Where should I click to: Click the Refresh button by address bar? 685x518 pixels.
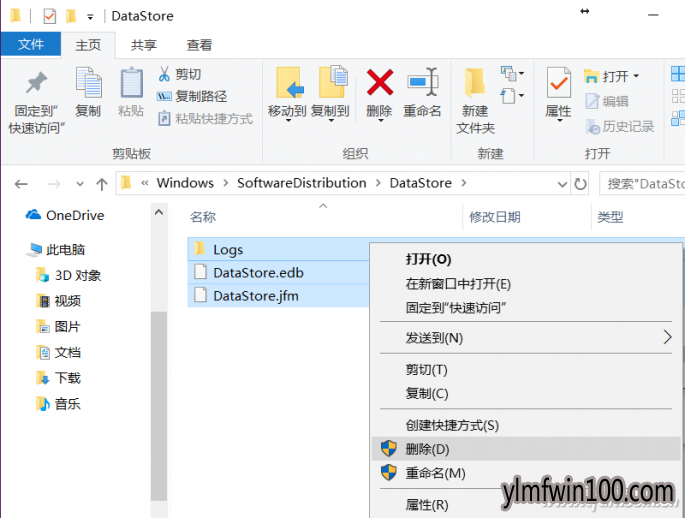[580, 184]
